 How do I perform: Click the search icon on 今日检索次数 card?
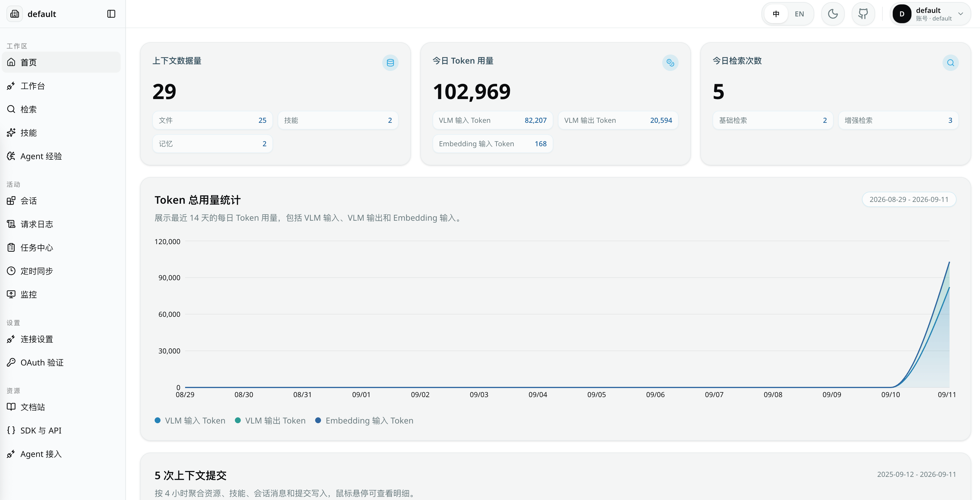point(950,63)
